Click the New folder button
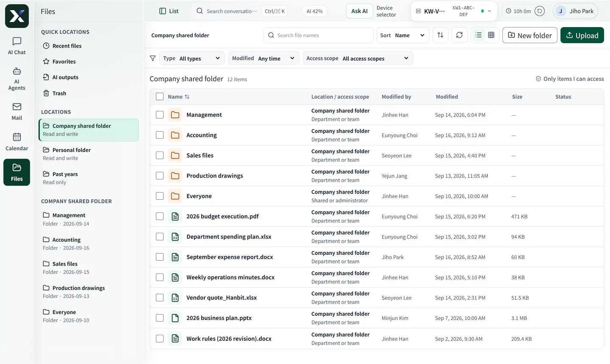Screen dimensions: 610x364 530,35
